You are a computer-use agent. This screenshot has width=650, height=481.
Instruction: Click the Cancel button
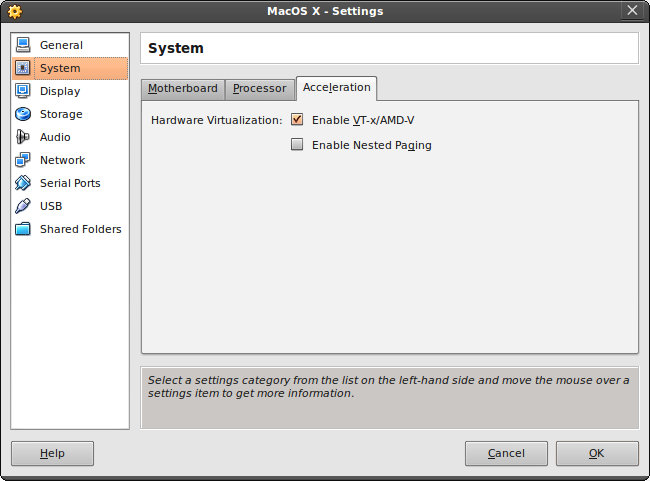(506, 453)
